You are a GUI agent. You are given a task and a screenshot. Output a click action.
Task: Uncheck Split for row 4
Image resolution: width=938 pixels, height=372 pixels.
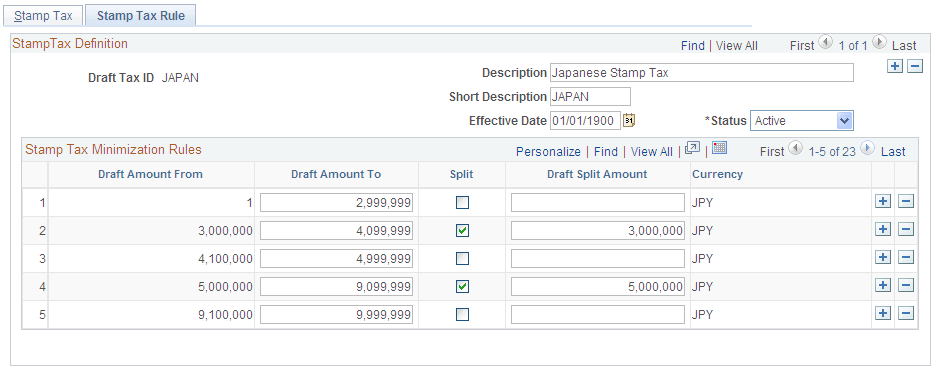(462, 286)
